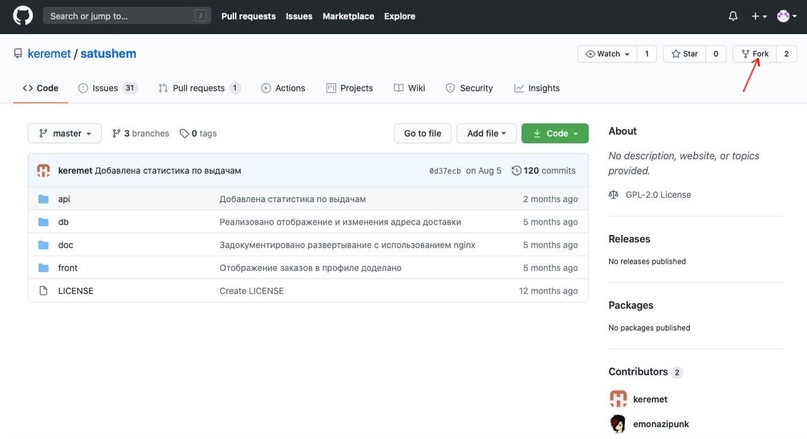Open the front row commit message

pyautogui.click(x=310, y=268)
